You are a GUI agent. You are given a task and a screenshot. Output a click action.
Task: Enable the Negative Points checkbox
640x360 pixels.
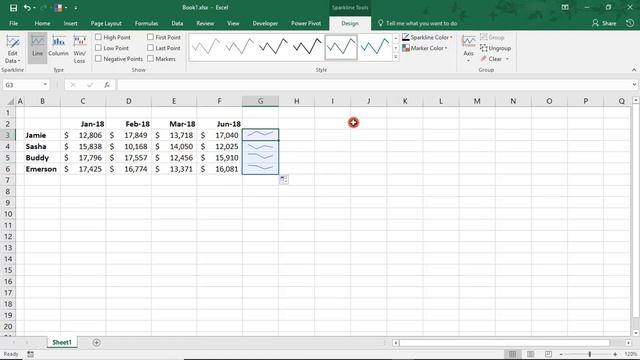pyautogui.click(x=98, y=58)
